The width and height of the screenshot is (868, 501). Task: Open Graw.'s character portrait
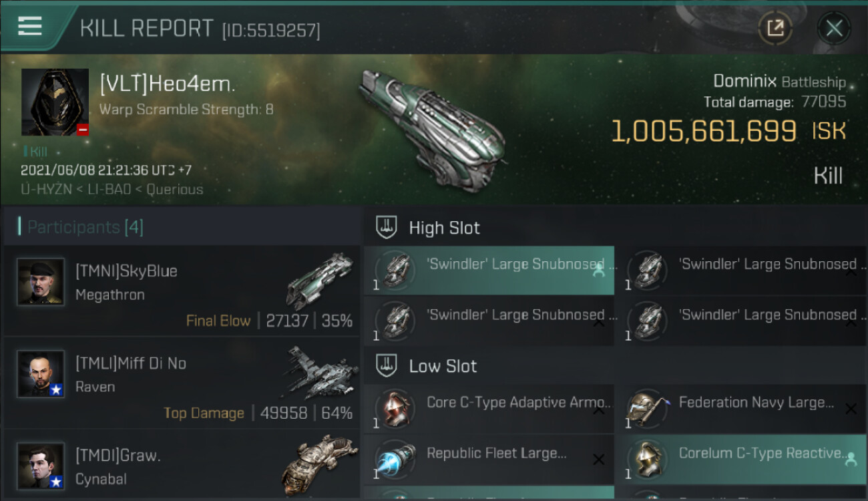tap(41, 466)
